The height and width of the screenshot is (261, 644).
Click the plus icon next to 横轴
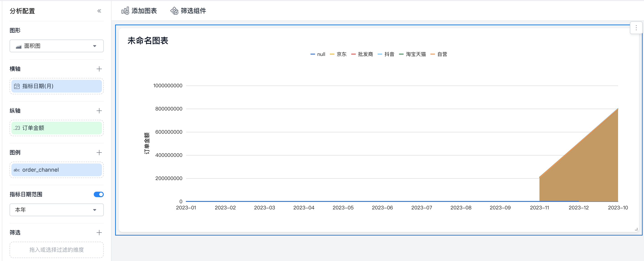tap(99, 69)
